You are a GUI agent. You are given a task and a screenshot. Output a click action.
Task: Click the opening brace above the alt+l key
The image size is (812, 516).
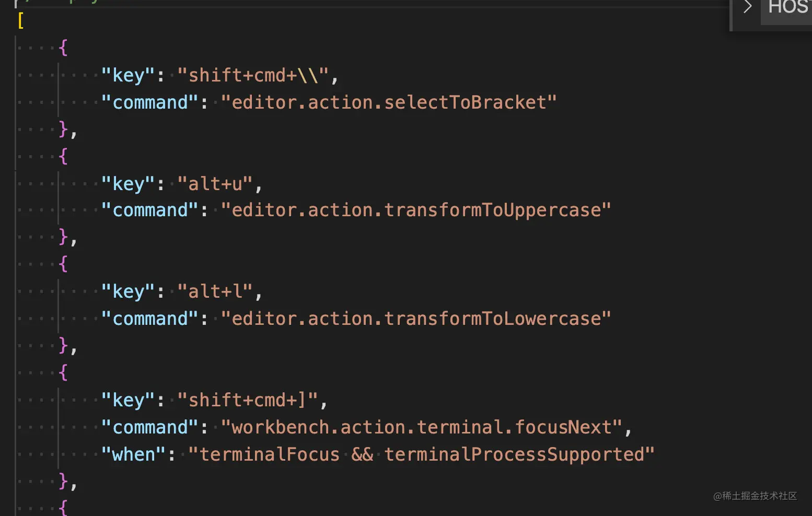pyautogui.click(x=63, y=264)
